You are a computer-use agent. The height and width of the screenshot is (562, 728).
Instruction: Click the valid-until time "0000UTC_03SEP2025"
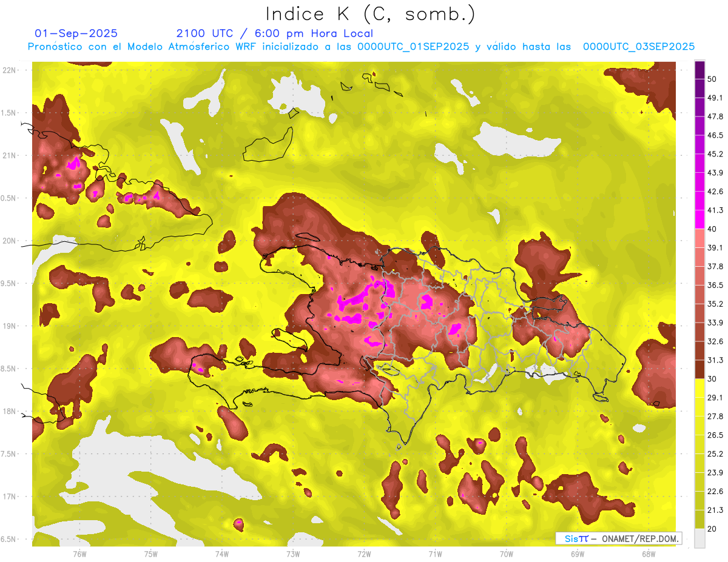pos(639,47)
